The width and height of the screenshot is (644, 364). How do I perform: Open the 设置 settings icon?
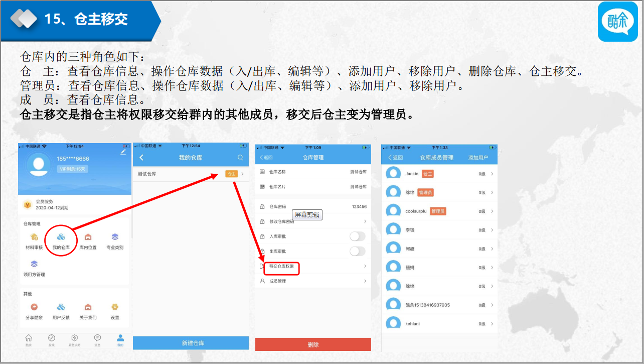(115, 307)
